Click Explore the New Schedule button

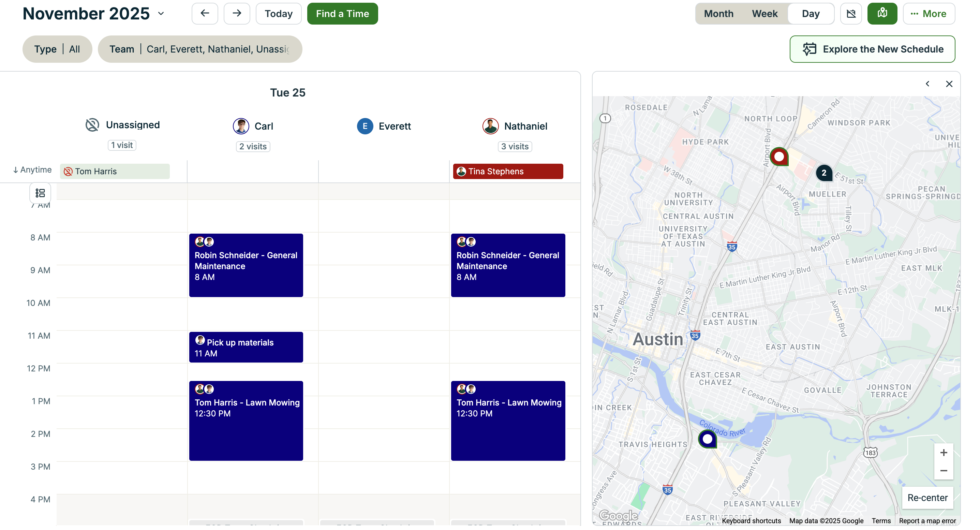click(872, 49)
